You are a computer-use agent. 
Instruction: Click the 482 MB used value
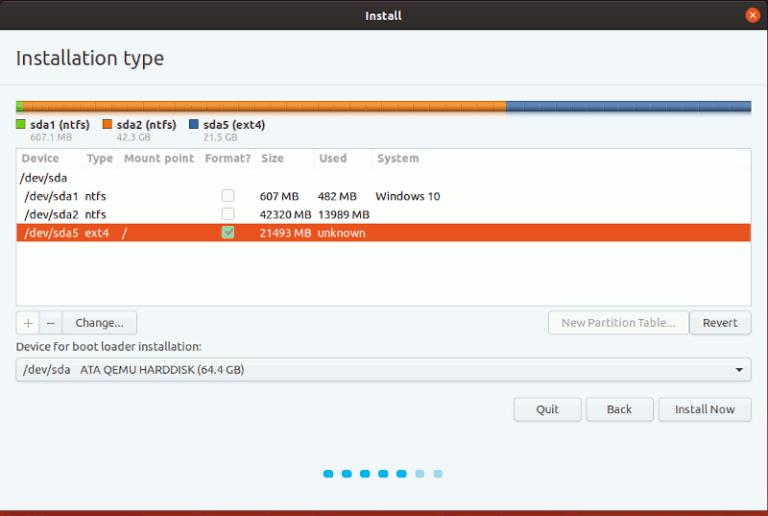[x=337, y=196]
